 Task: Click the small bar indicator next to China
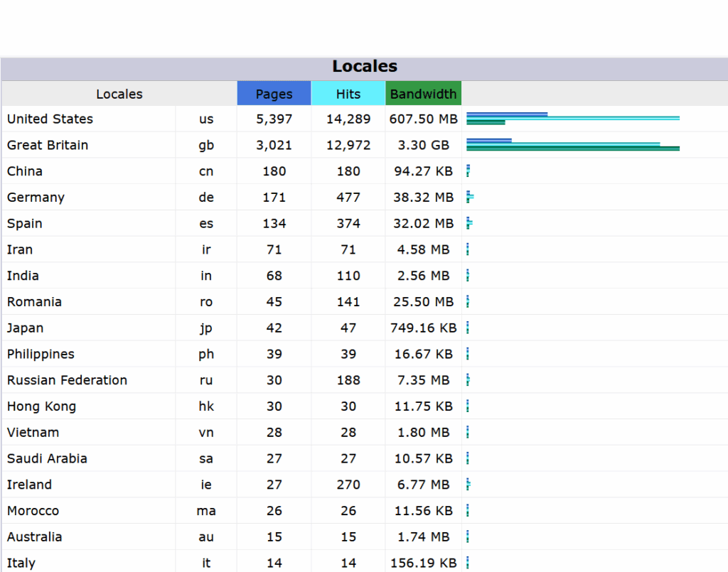pos(468,171)
